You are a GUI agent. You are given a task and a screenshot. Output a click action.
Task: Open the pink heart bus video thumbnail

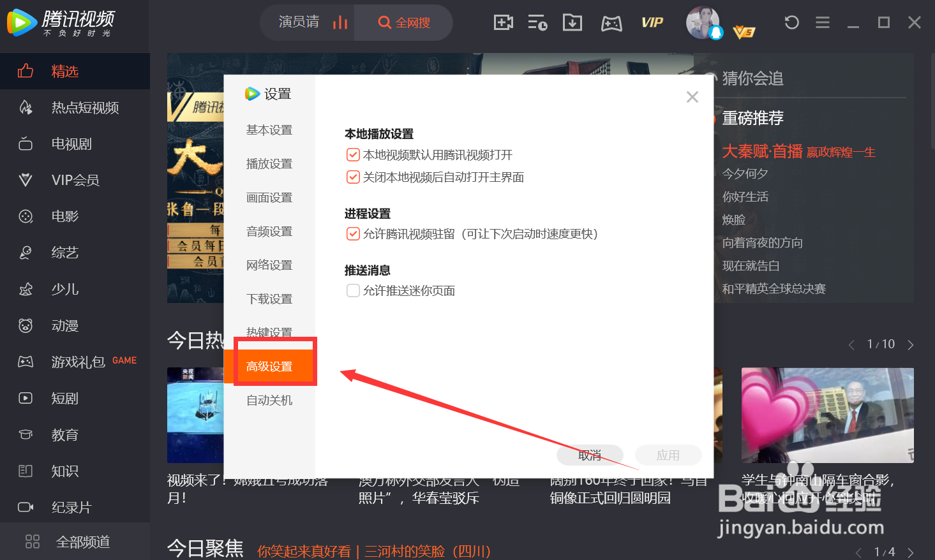pyautogui.click(x=827, y=415)
